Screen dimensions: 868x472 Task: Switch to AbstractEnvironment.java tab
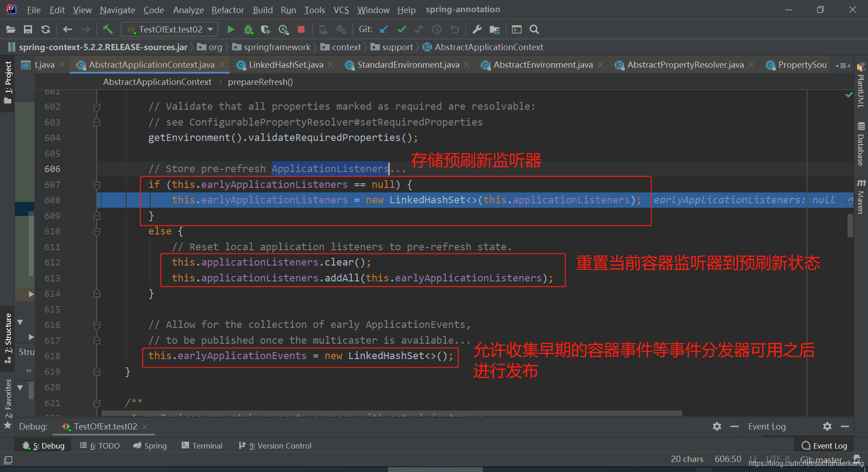tap(542, 65)
